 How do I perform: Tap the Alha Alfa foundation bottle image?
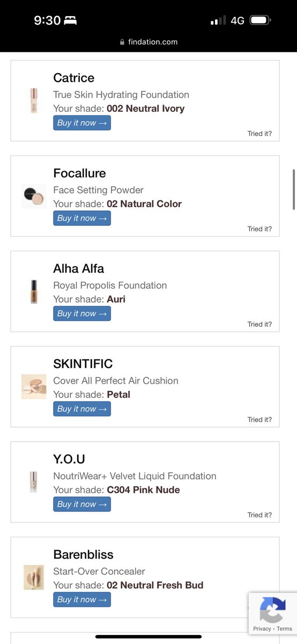tap(34, 291)
